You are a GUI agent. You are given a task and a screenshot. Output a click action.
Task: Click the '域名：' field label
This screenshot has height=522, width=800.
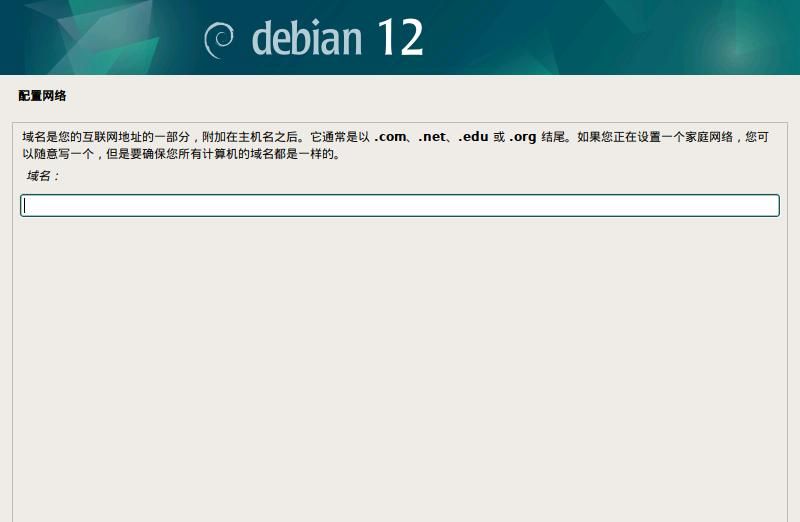pos(43,176)
